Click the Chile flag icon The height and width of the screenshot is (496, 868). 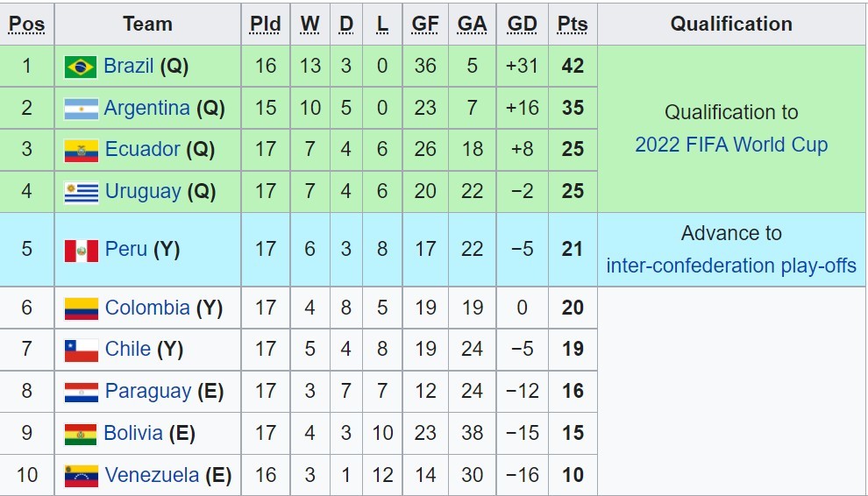[x=81, y=350]
